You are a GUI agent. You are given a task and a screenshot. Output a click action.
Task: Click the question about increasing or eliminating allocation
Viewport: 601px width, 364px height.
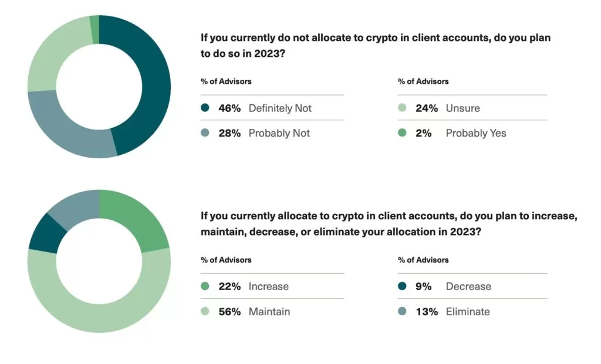pyautogui.click(x=389, y=223)
